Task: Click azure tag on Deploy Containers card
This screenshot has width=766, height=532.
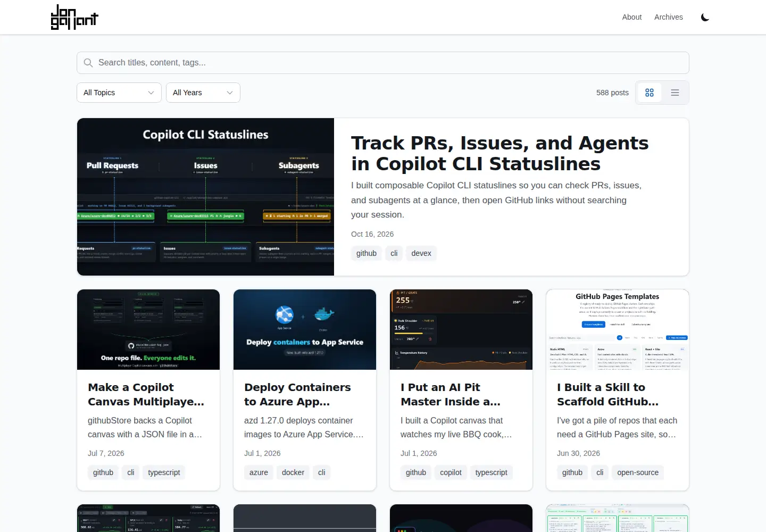Action: coord(259,472)
